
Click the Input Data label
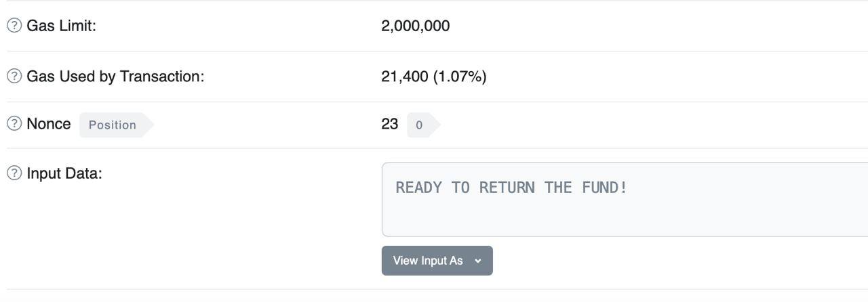tap(64, 173)
